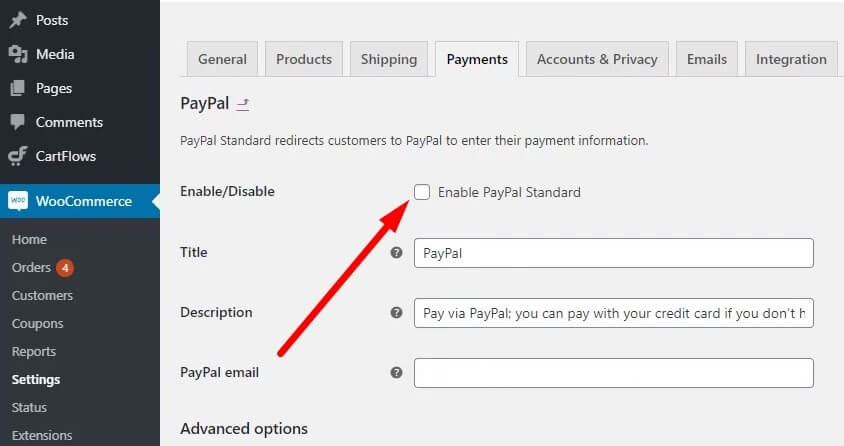This screenshot has height=446, width=844.
Task: Click the PayPal email input field
Action: coord(614,373)
